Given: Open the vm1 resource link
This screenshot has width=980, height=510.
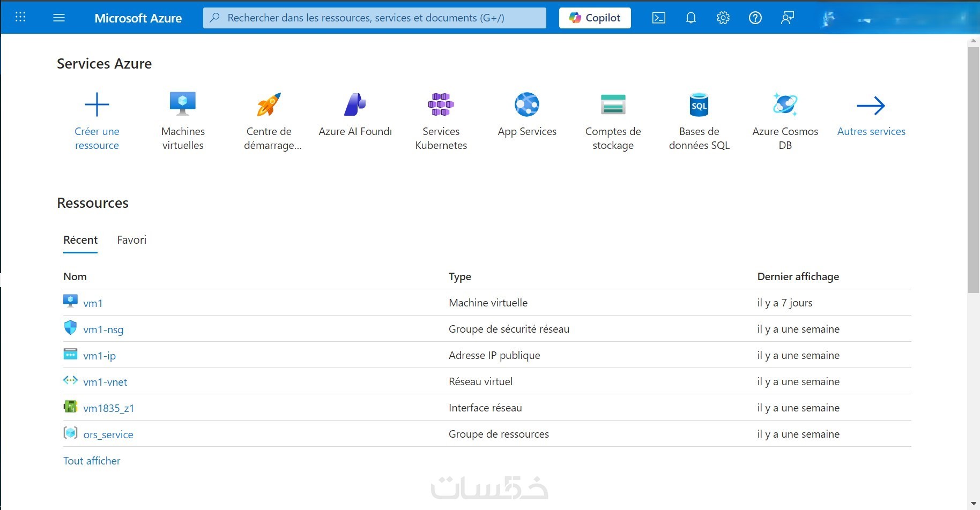Looking at the screenshot, I should 93,303.
